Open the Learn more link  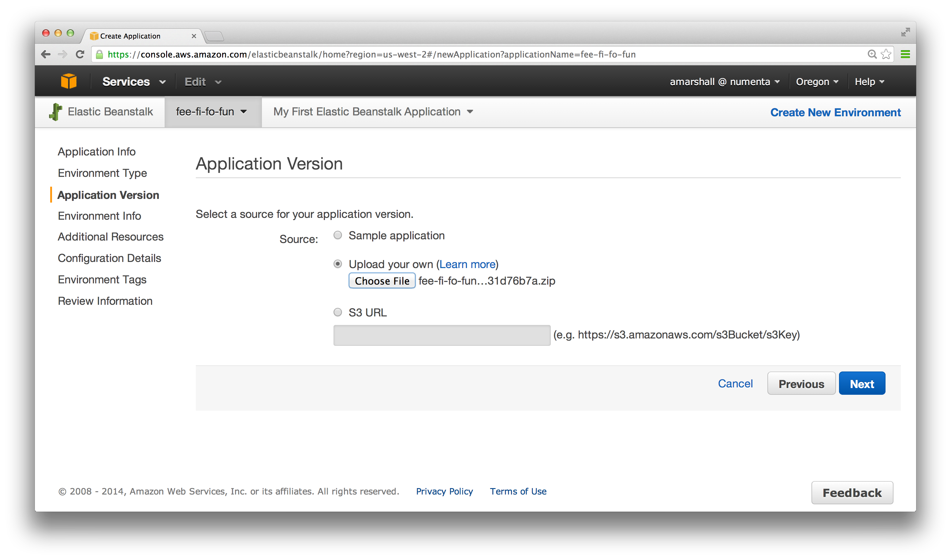pyautogui.click(x=467, y=264)
